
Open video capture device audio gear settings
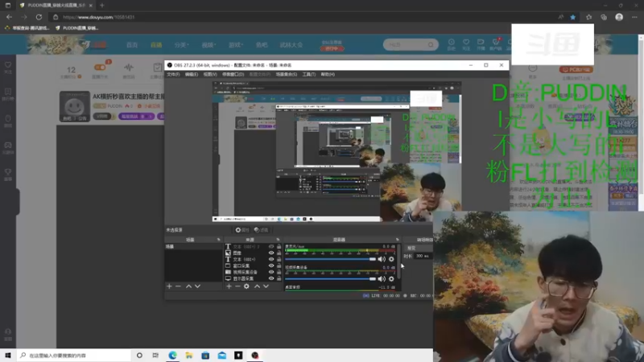click(x=391, y=278)
